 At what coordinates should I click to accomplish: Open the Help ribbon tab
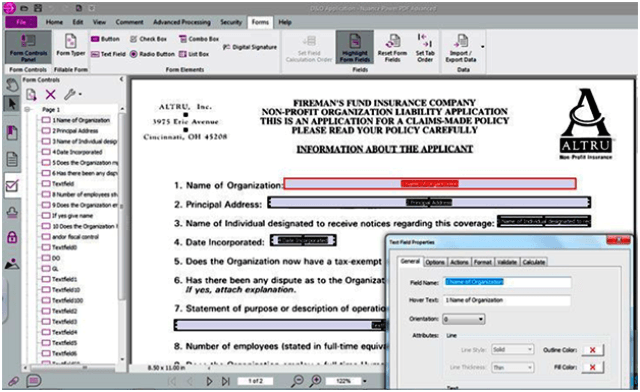[285, 22]
